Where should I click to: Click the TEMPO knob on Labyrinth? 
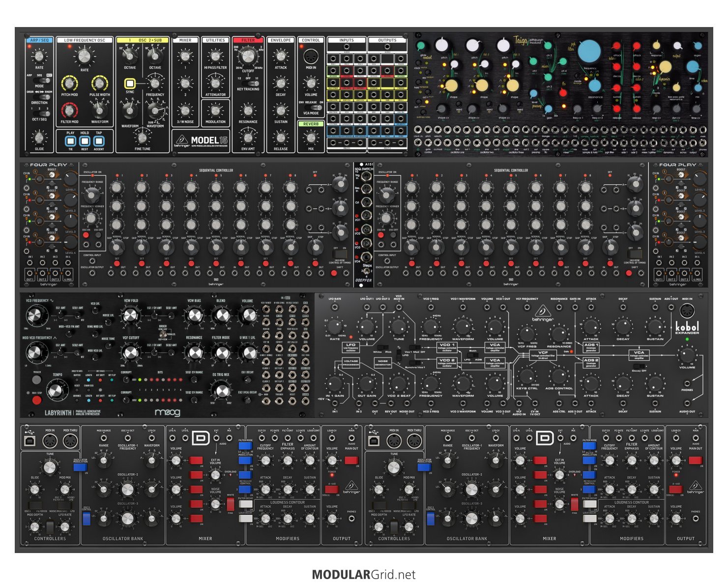tap(58, 390)
